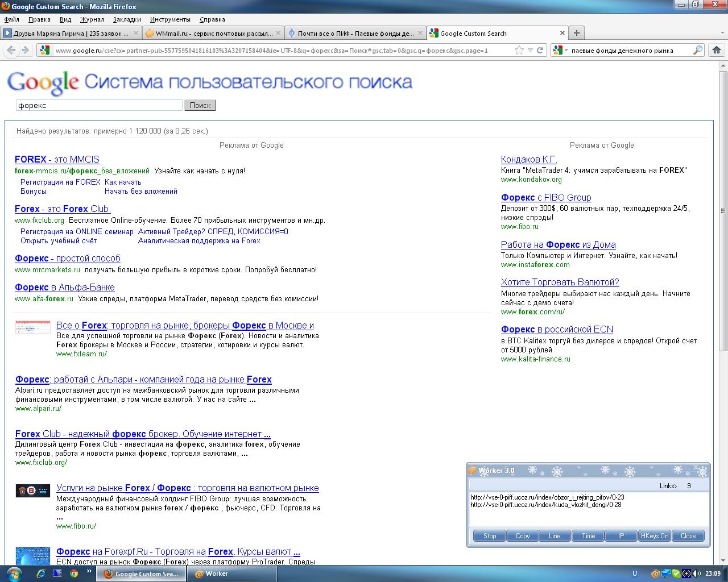Open FIBO Group result thumbnail
This screenshot has width=728, height=582.
point(33,490)
